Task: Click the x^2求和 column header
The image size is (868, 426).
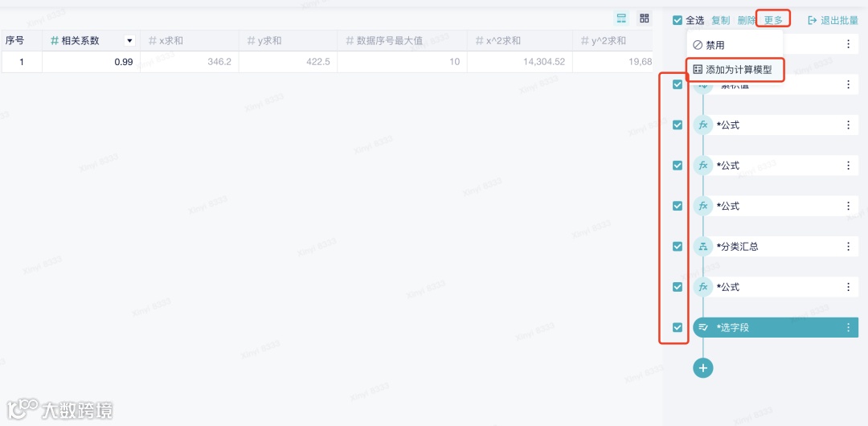Action: click(520, 40)
